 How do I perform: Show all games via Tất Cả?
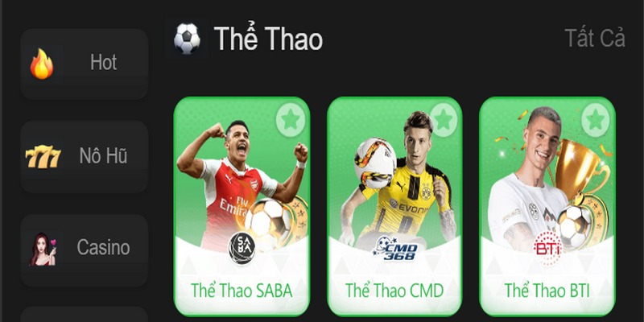pyautogui.click(x=595, y=38)
